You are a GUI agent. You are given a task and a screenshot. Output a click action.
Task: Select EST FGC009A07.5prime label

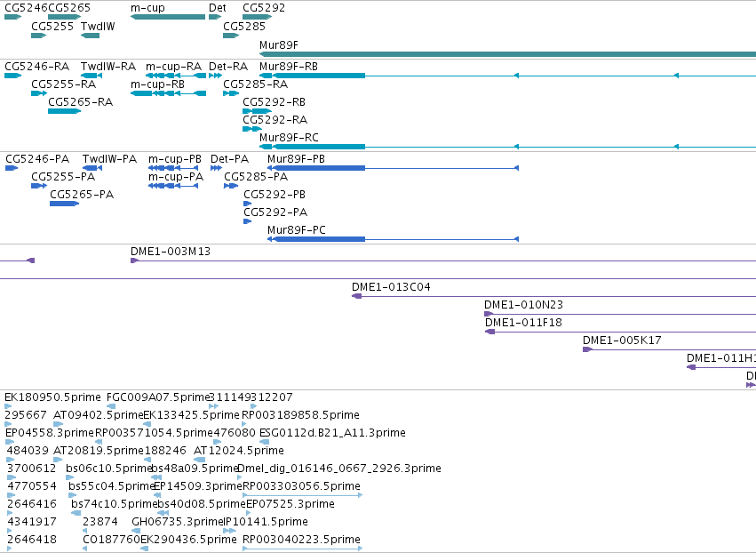(157, 397)
